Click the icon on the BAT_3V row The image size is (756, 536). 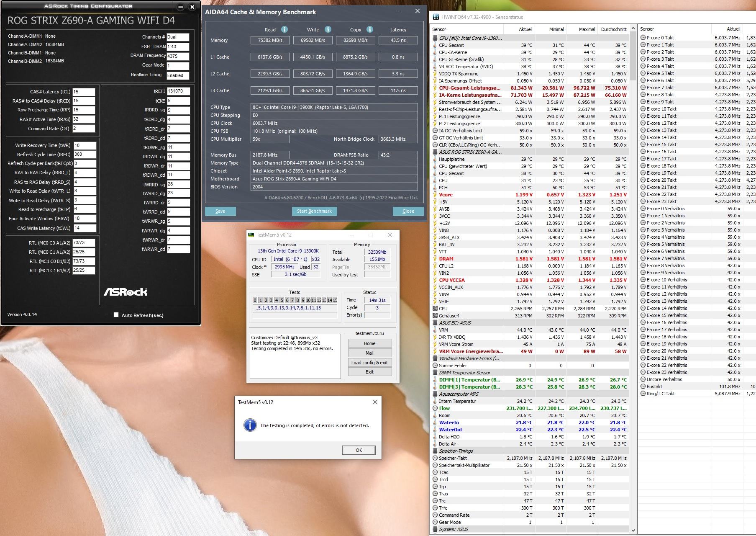tap(435, 245)
